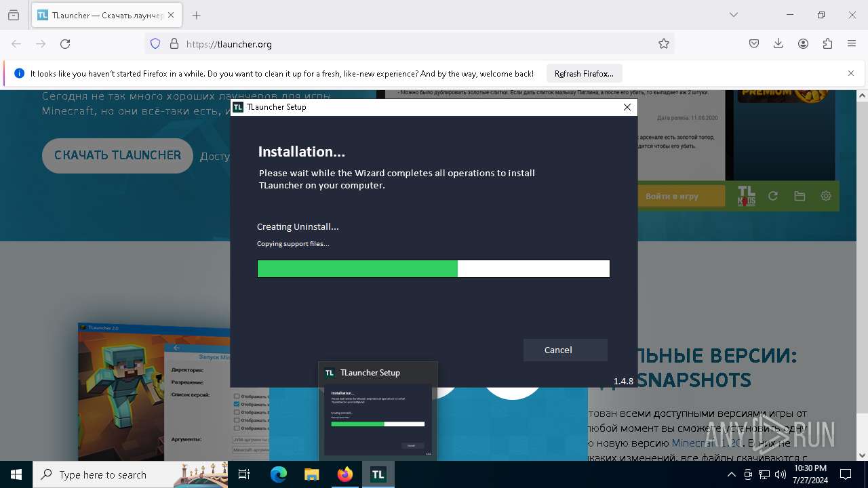Click the installation progress bar

tap(433, 269)
